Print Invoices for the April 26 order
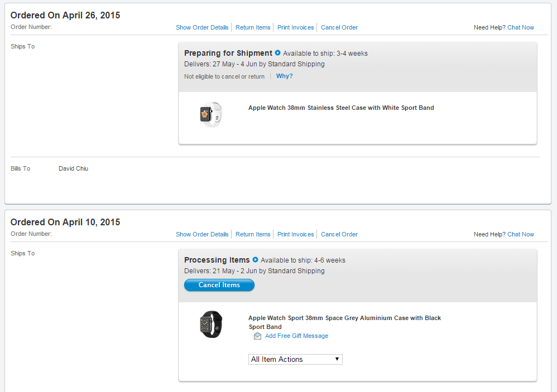557x392 pixels. (x=296, y=27)
